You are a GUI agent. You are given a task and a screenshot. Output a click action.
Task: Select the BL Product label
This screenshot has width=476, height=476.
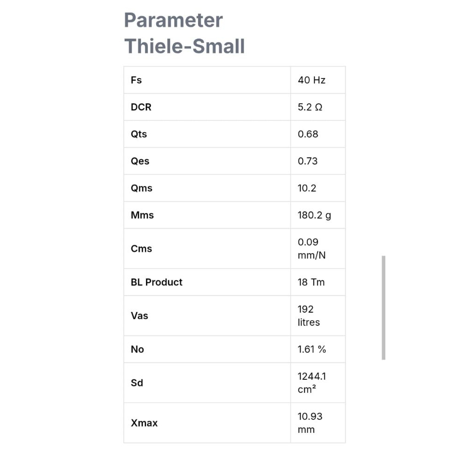tap(157, 282)
